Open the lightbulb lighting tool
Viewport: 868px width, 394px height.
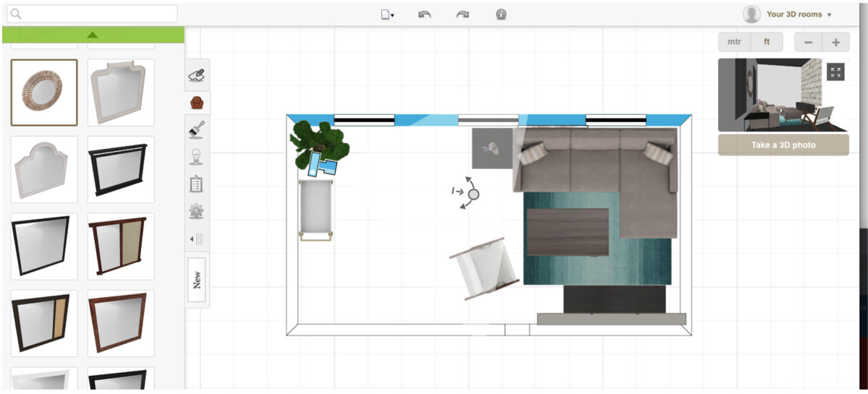click(196, 157)
